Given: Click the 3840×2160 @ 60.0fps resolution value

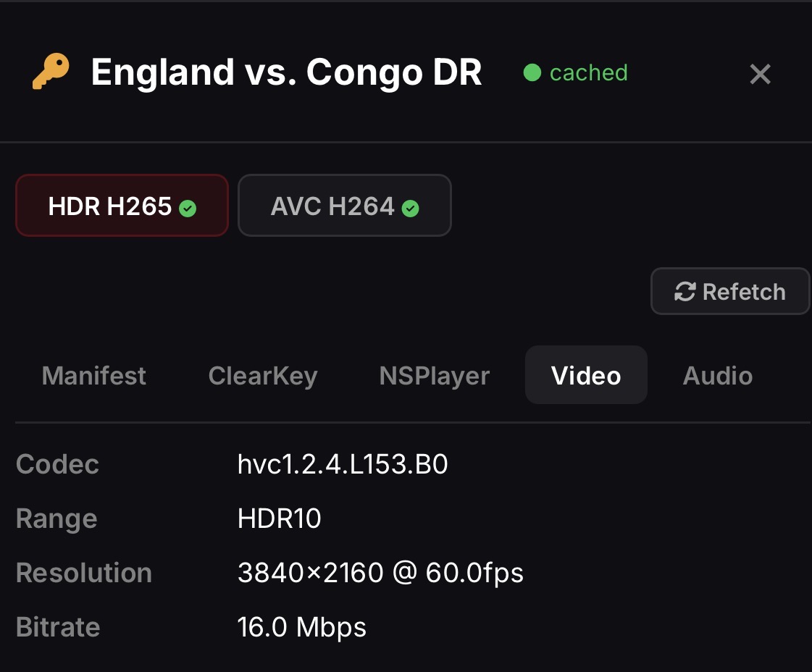Looking at the screenshot, I should pos(380,573).
